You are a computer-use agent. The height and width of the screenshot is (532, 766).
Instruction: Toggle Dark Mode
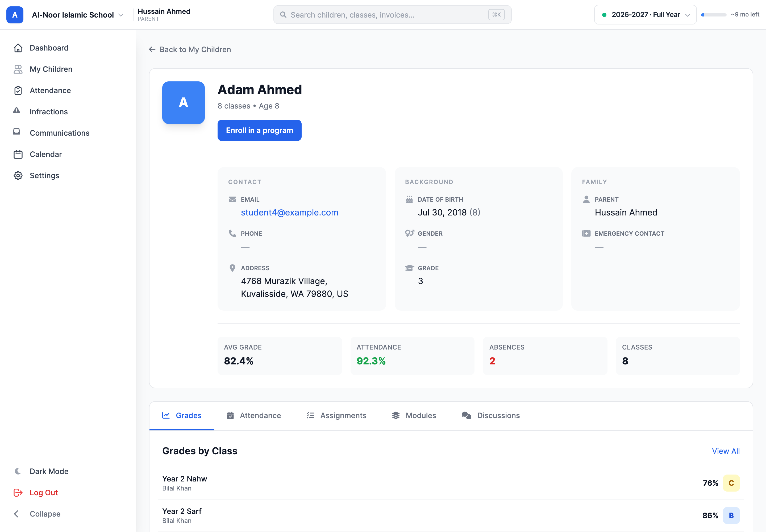tap(68, 471)
